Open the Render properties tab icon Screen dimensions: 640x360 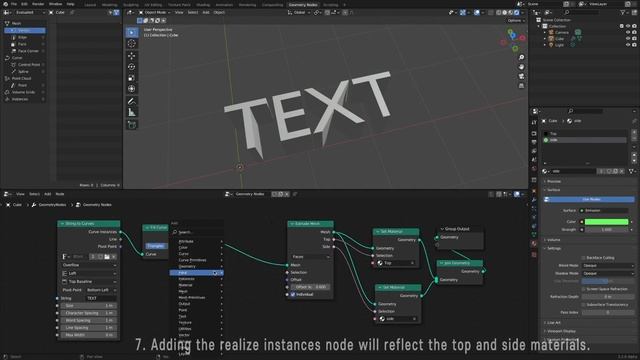[x=534, y=133]
